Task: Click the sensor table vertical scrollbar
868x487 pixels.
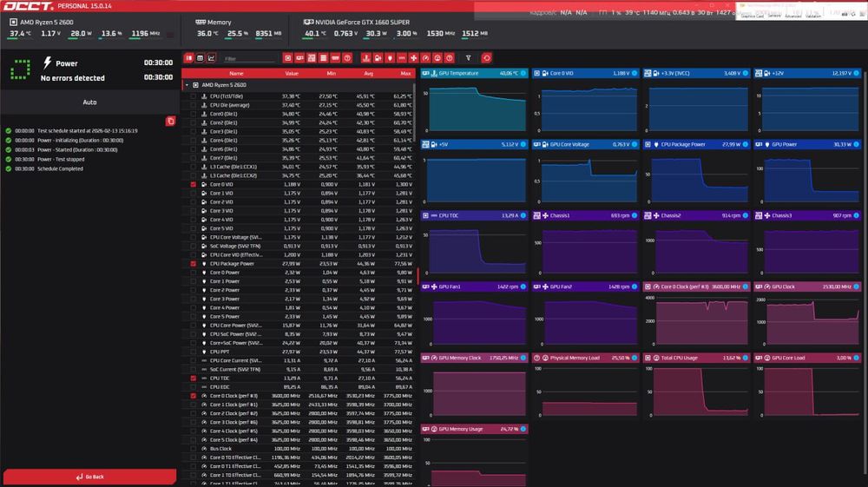Action: tap(415, 112)
